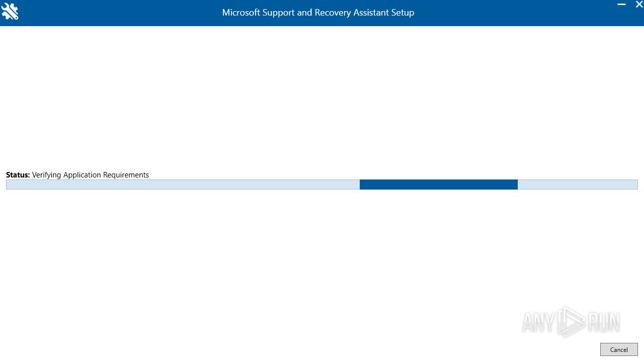Select the 'Verifying Application Requirements' status text
The height and width of the screenshot is (362, 644).
click(91, 175)
